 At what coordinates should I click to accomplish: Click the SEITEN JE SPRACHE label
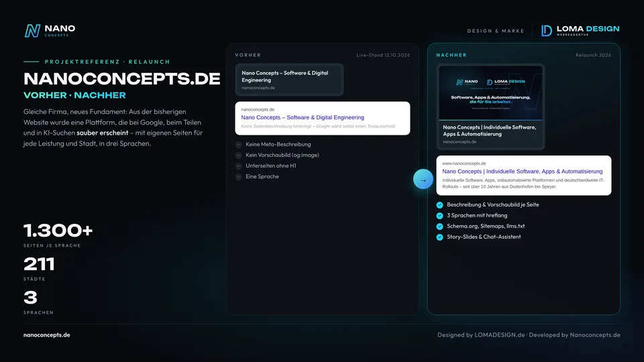click(52, 245)
